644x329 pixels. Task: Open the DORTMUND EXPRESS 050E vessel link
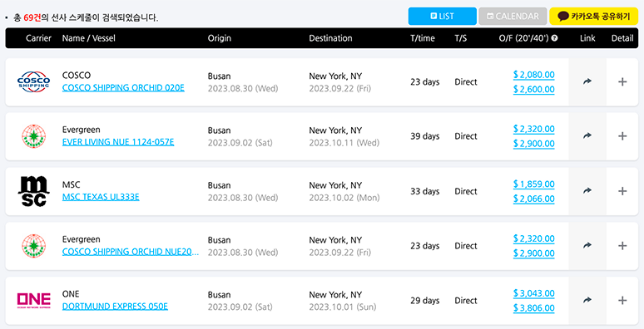(115, 307)
